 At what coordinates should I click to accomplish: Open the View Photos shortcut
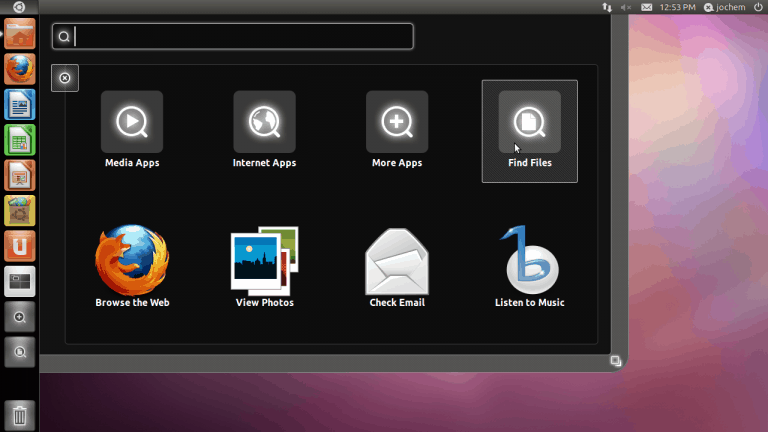point(264,266)
